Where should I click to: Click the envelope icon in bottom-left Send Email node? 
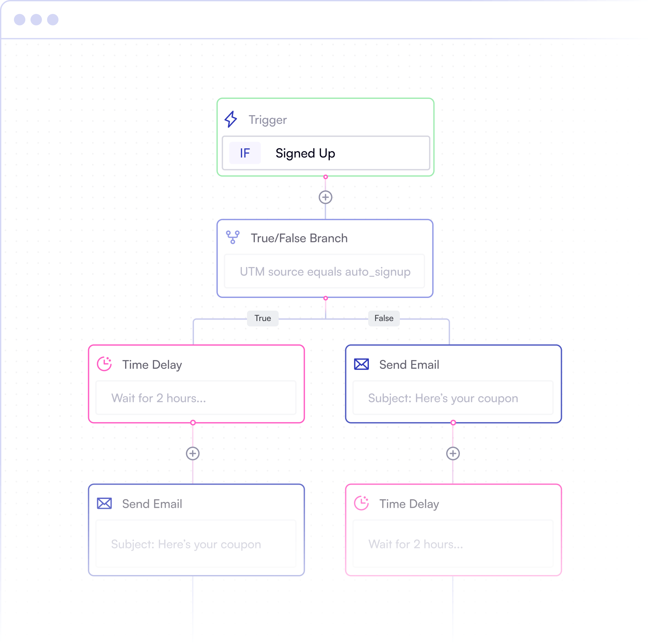104,503
